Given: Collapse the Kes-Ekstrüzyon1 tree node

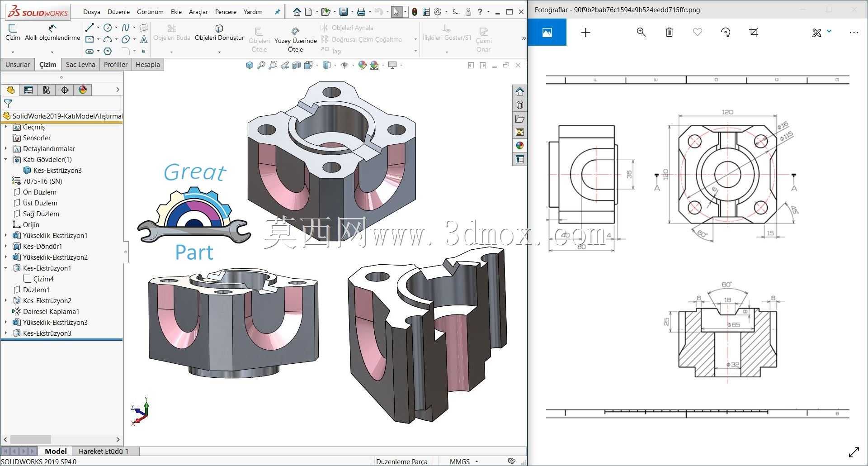Looking at the screenshot, I should (6, 268).
